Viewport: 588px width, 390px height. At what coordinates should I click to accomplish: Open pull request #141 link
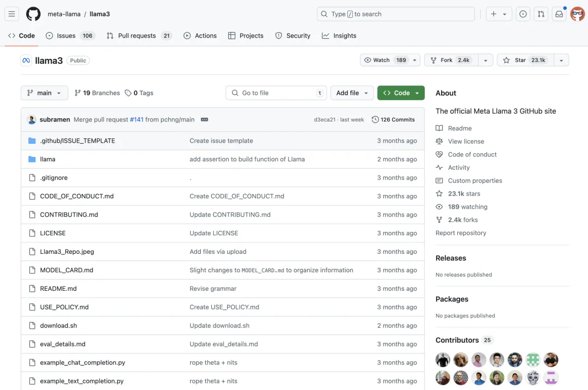tap(137, 120)
